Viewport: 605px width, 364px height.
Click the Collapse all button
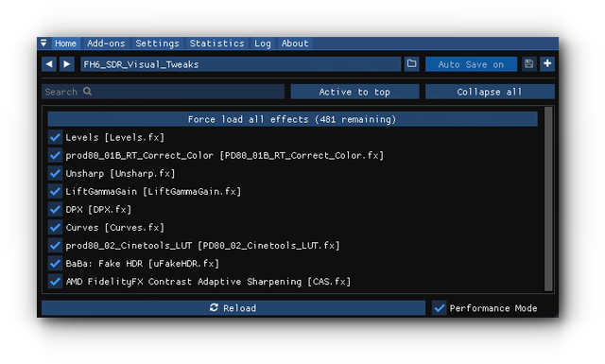(x=490, y=92)
